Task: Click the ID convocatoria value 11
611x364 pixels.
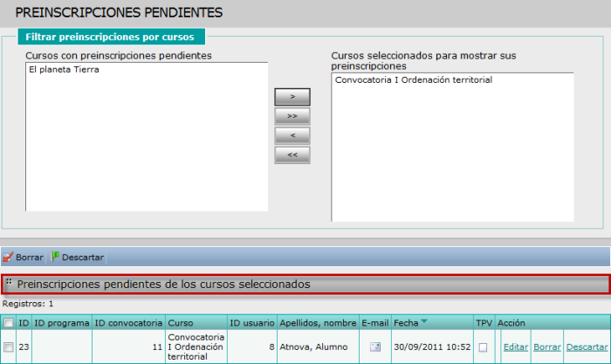Action: [x=157, y=347]
